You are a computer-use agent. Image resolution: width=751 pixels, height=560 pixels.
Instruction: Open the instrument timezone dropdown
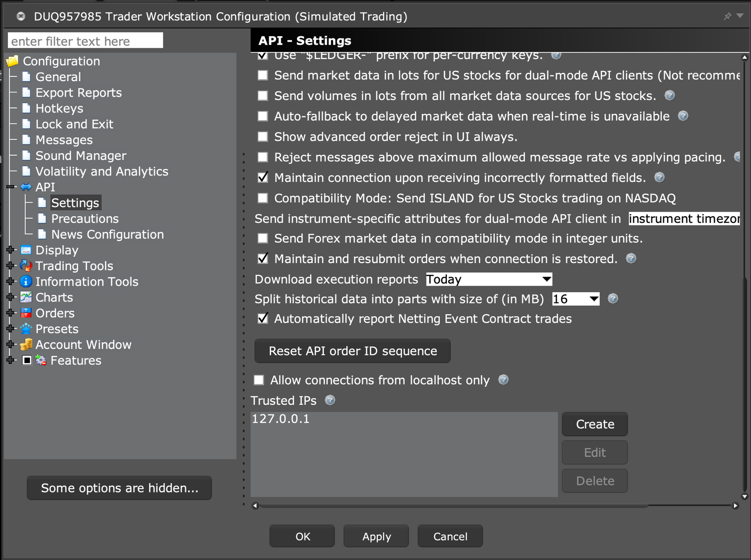[x=684, y=219]
